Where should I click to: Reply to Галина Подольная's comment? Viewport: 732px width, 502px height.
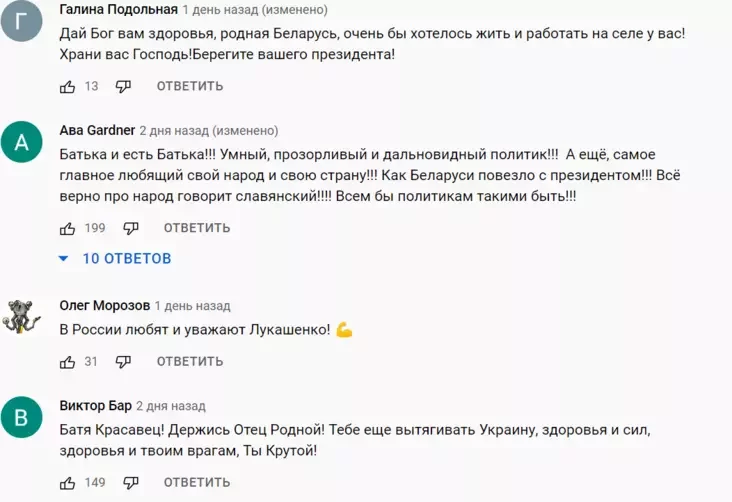[x=189, y=86]
